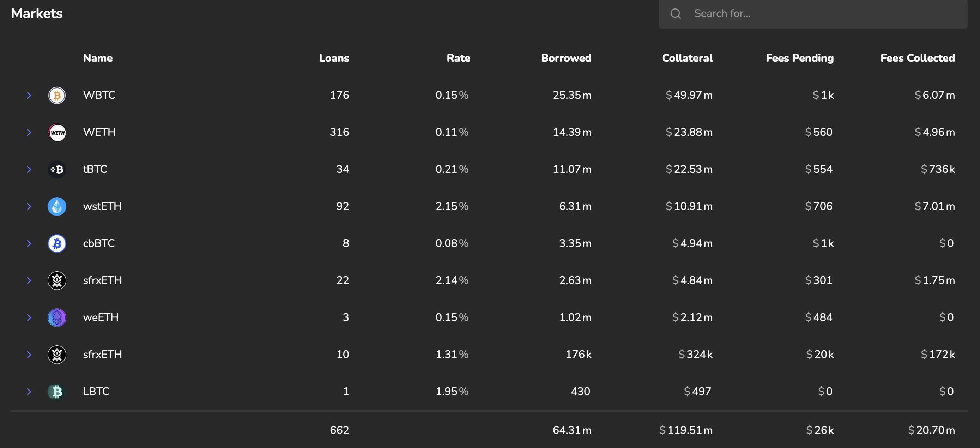Viewport: 980px width, 448px height.
Task: Sort by the Borrowed column header
Action: pyautogui.click(x=566, y=58)
